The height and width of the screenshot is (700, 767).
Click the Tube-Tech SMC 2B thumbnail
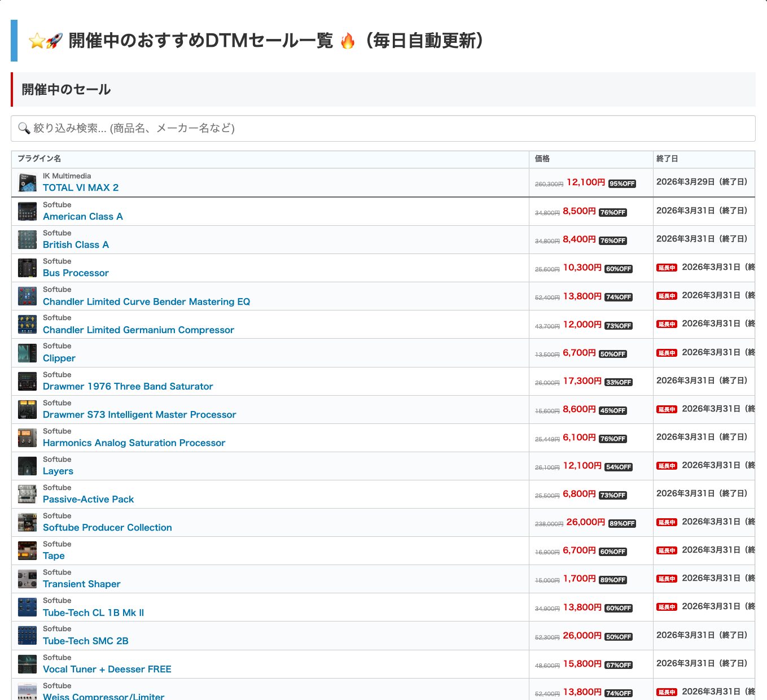[27, 636]
